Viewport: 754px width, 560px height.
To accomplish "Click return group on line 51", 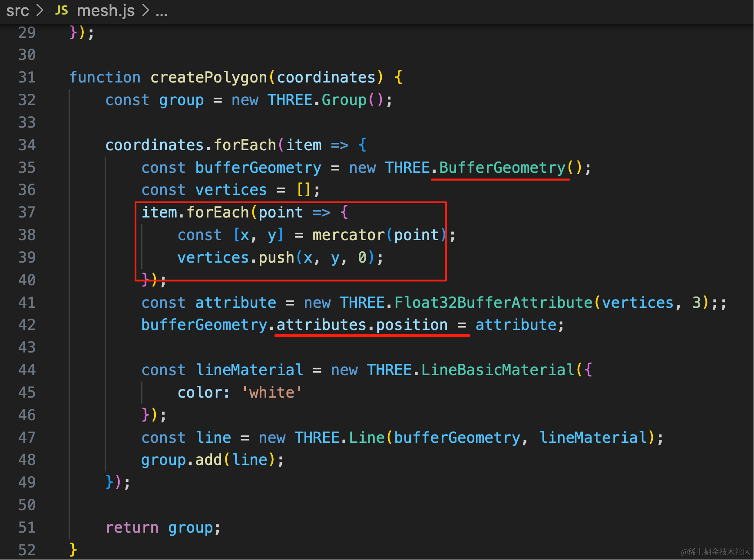I will [159, 527].
